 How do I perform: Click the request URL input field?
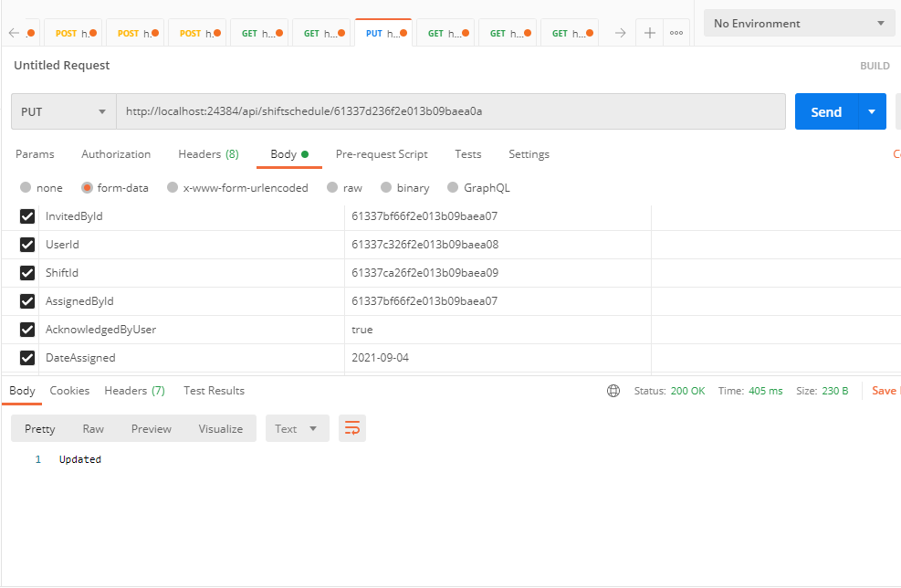[451, 111]
